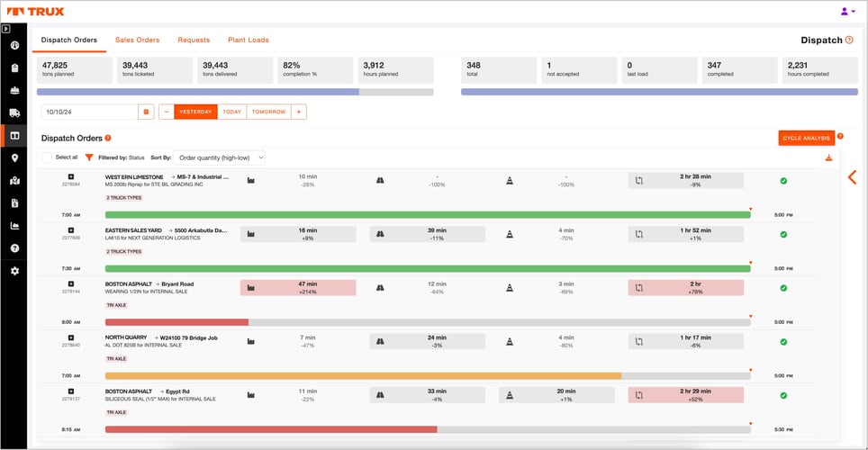The image size is (868, 450).
Task: Click the 1 not accepted card
Action: coord(579,70)
